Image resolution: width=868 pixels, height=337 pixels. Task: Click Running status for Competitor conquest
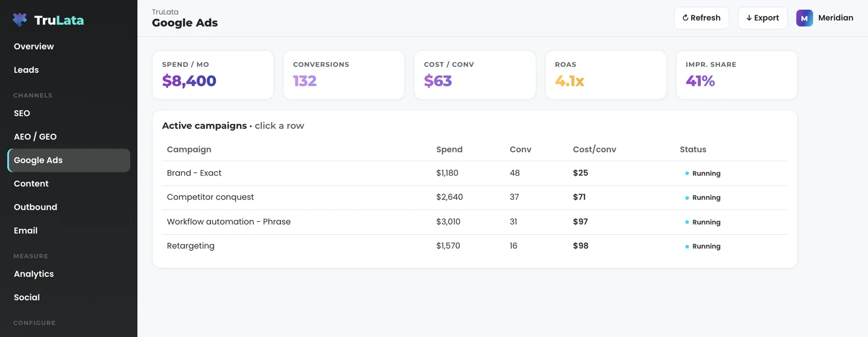pos(703,198)
